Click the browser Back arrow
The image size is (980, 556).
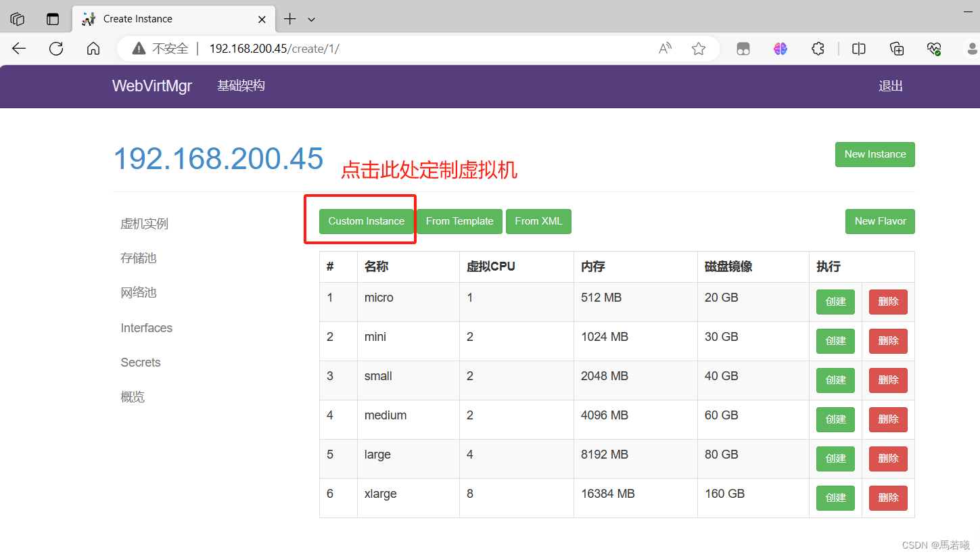pyautogui.click(x=19, y=49)
